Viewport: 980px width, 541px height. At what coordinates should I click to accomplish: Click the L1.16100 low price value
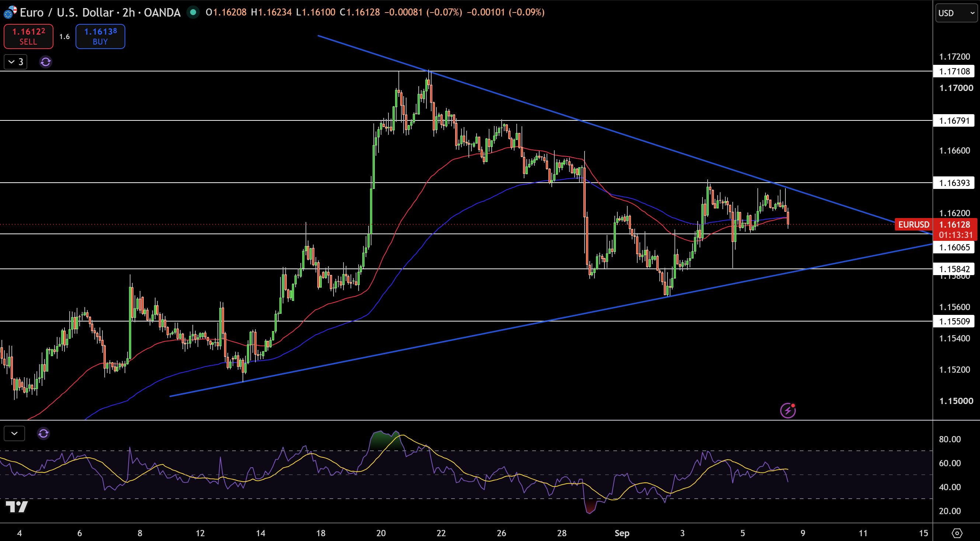[315, 12]
